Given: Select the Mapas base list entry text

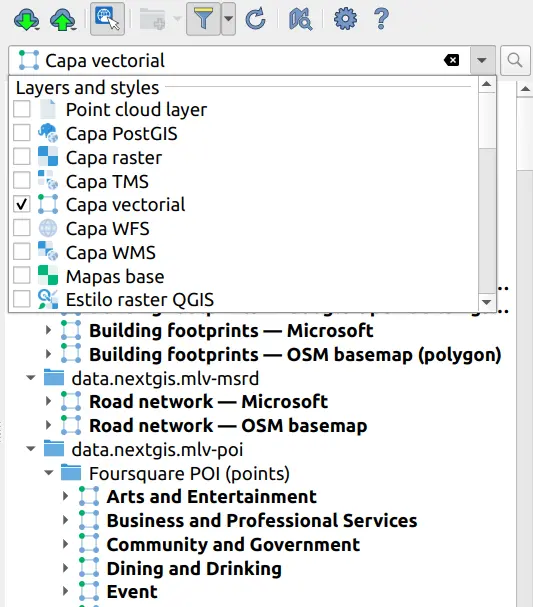Looking at the screenshot, I should (115, 277).
